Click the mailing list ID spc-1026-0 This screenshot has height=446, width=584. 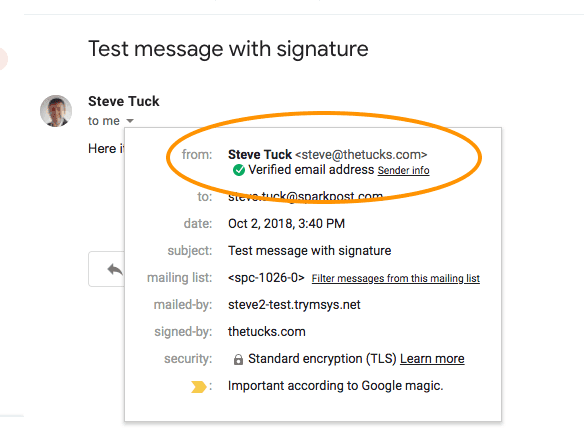[x=266, y=278]
